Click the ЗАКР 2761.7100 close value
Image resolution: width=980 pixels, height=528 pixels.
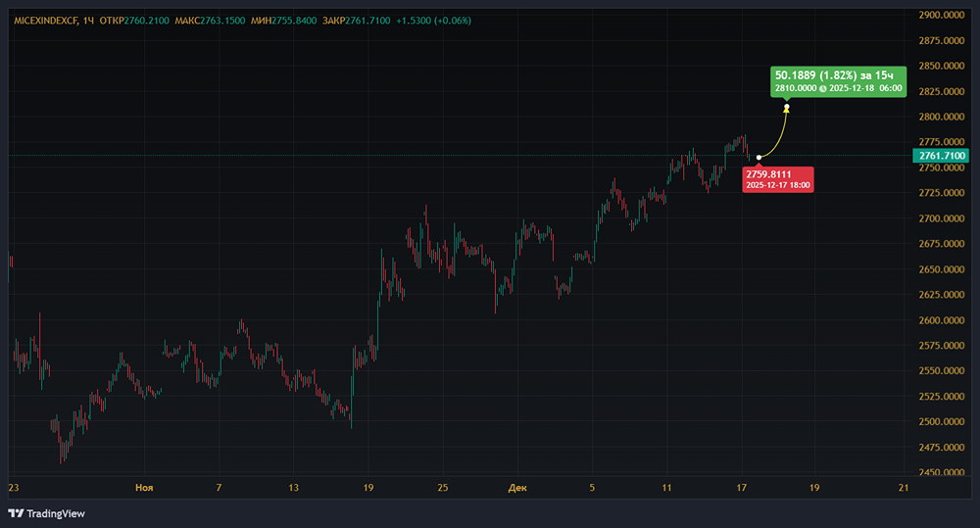pyautogui.click(x=357, y=21)
